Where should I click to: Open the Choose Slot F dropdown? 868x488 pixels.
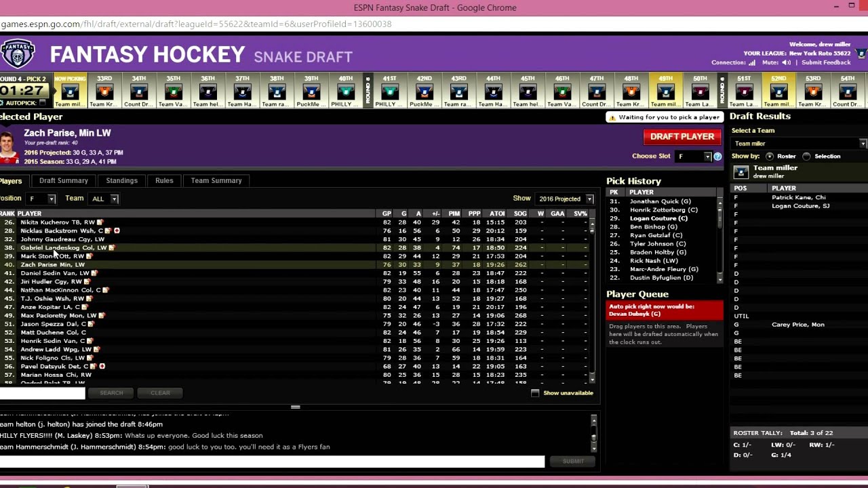[x=693, y=157]
